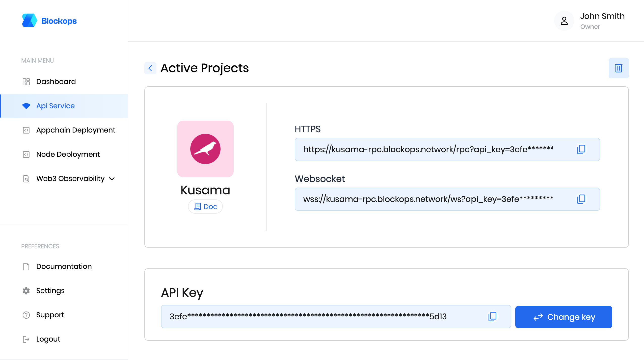The image size is (644, 360).
Task: Click the Owner role label
Action: point(590,27)
